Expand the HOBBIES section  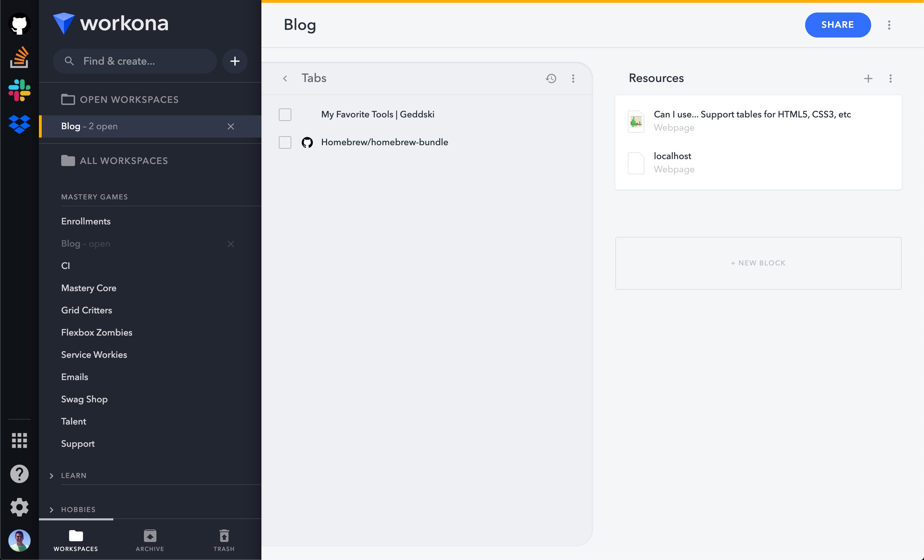click(x=51, y=510)
